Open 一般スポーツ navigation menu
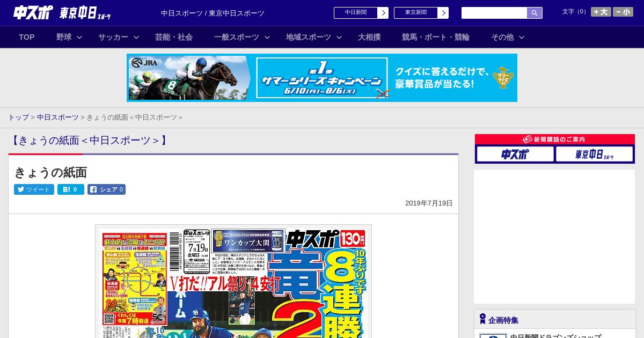Viewport: 644px width, 338px height. (237, 37)
